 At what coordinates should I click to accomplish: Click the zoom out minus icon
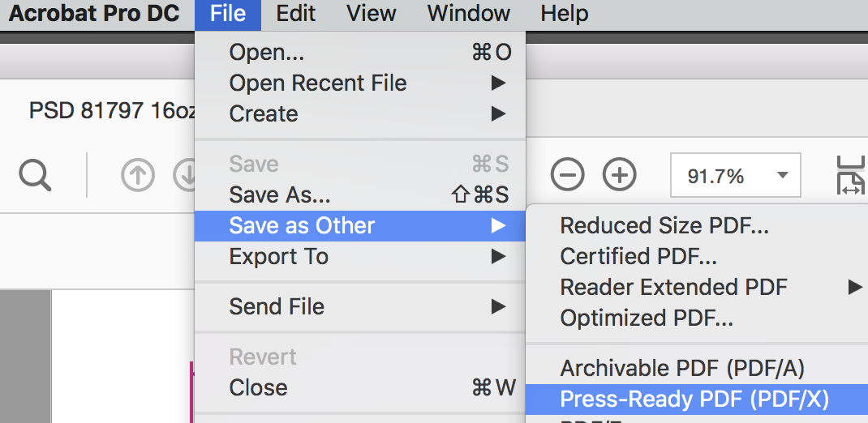(568, 174)
